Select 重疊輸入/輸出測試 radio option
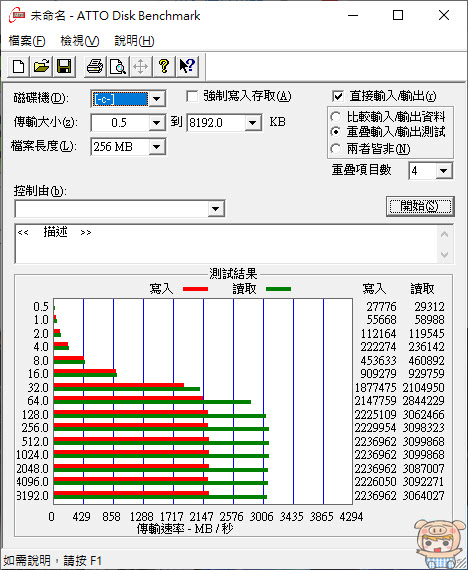This screenshot has width=468, height=570. [336, 132]
